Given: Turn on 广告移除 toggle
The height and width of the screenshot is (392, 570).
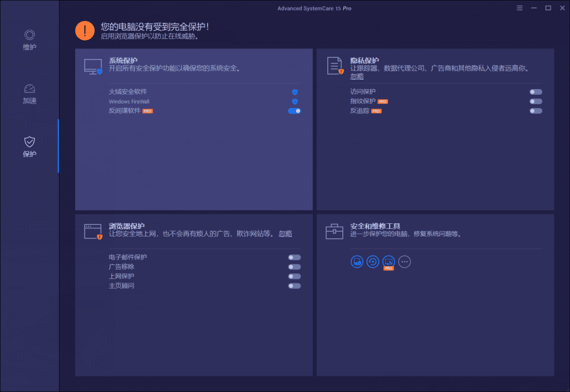Looking at the screenshot, I should point(294,267).
